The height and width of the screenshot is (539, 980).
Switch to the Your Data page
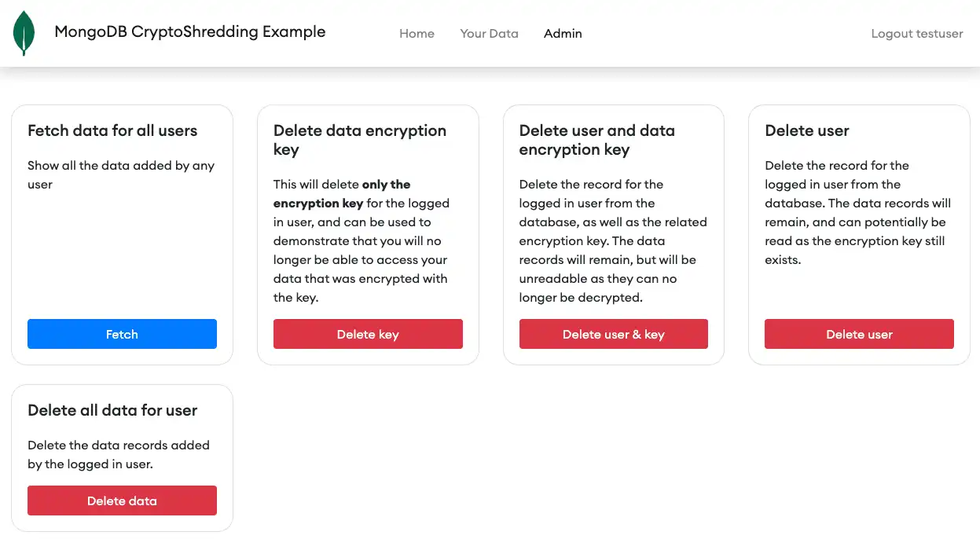489,33
